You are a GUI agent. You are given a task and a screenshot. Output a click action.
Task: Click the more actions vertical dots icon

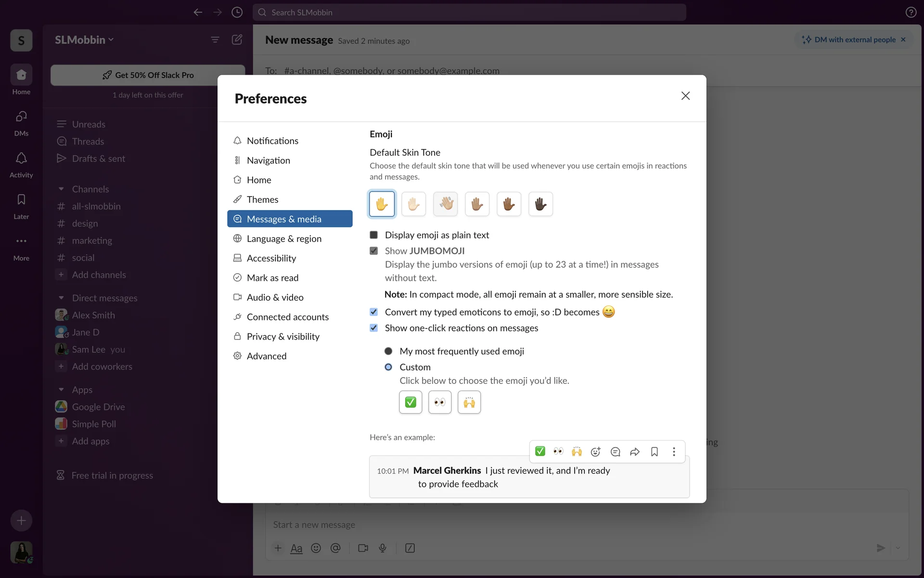[x=674, y=452]
